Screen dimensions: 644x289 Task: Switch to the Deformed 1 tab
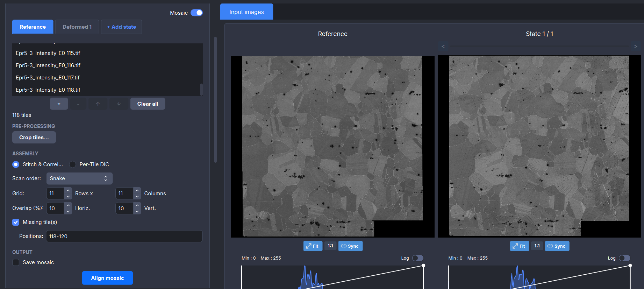pos(77,27)
